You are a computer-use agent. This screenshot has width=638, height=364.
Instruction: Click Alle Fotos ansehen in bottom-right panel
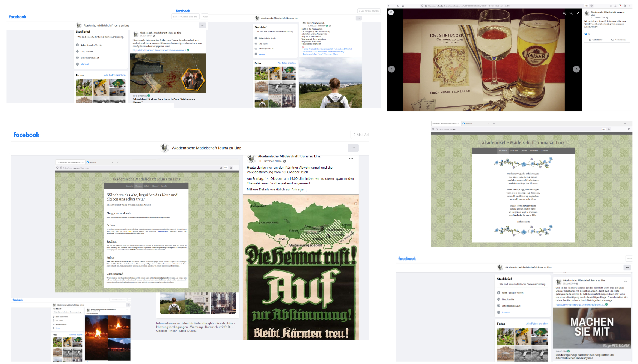tap(537, 324)
